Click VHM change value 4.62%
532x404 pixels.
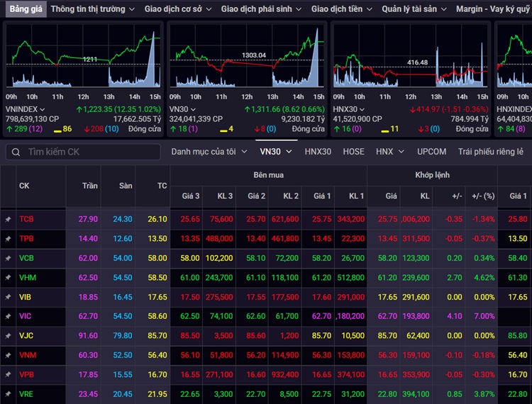484,278
